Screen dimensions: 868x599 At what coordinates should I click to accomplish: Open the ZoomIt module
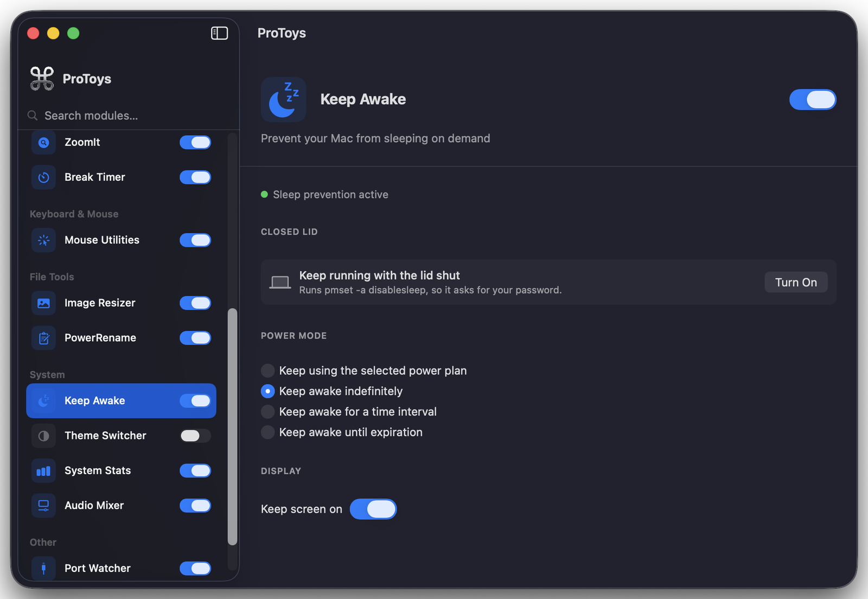[121, 143]
